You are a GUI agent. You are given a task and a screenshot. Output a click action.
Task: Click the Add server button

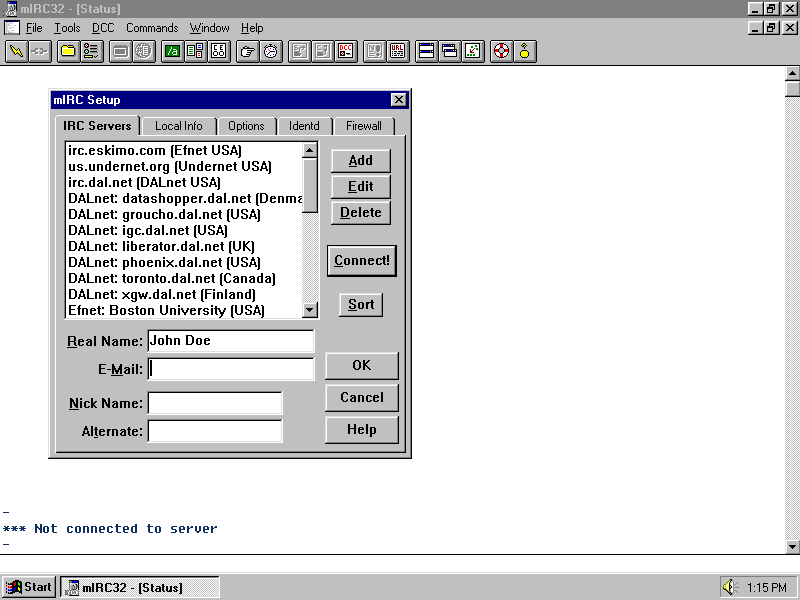(361, 161)
